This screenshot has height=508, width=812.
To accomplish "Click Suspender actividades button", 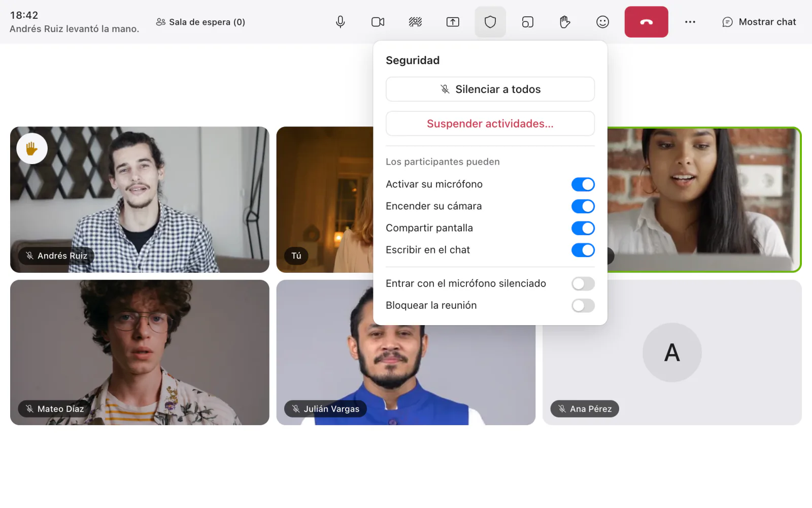I will pyautogui.click(x=490, y=124).
